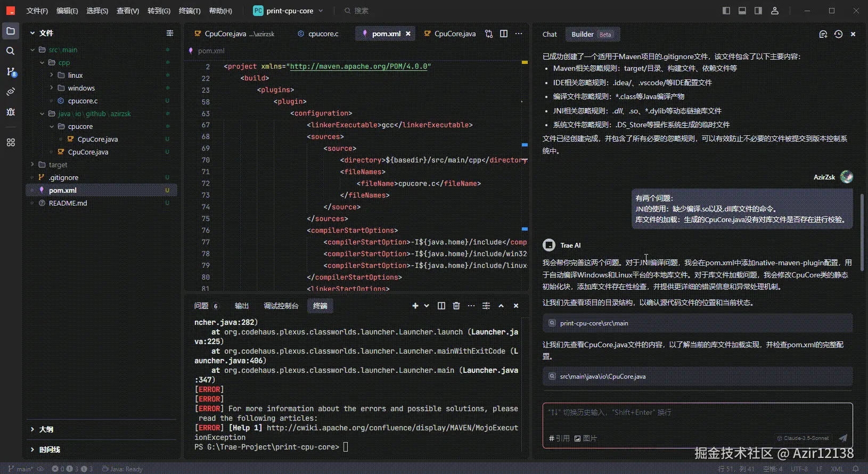This screenshot has height=474, width=868.
Task: Toggle the bottom panel layout button
Action: click(742, 11)
